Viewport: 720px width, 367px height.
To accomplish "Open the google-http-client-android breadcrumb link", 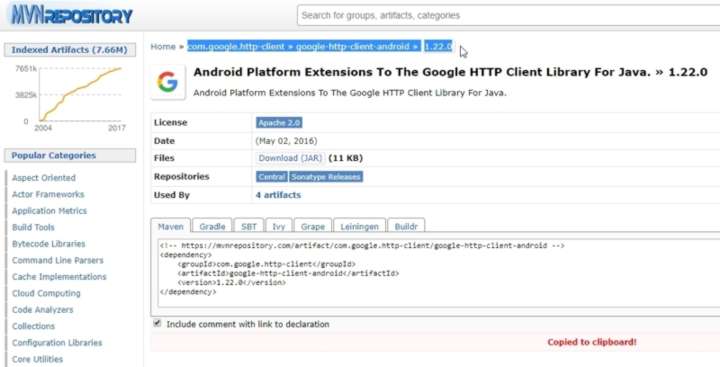I will [x=352, y=46].
